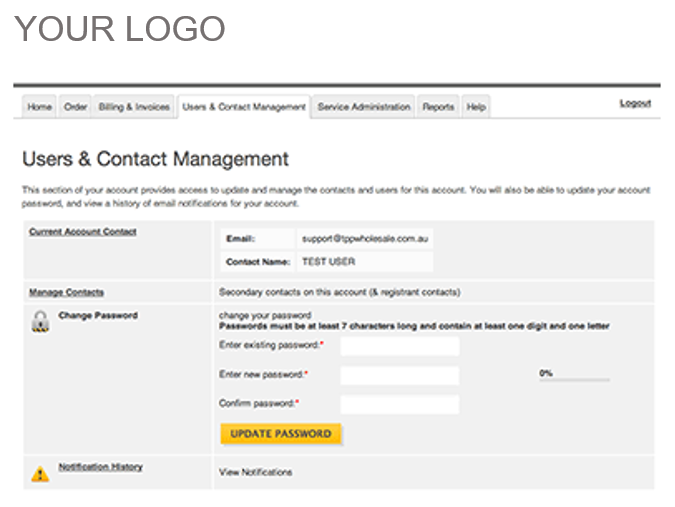Open the Notification History link
The width and height of the screenshot is (675, 507).
click(100, 467)
